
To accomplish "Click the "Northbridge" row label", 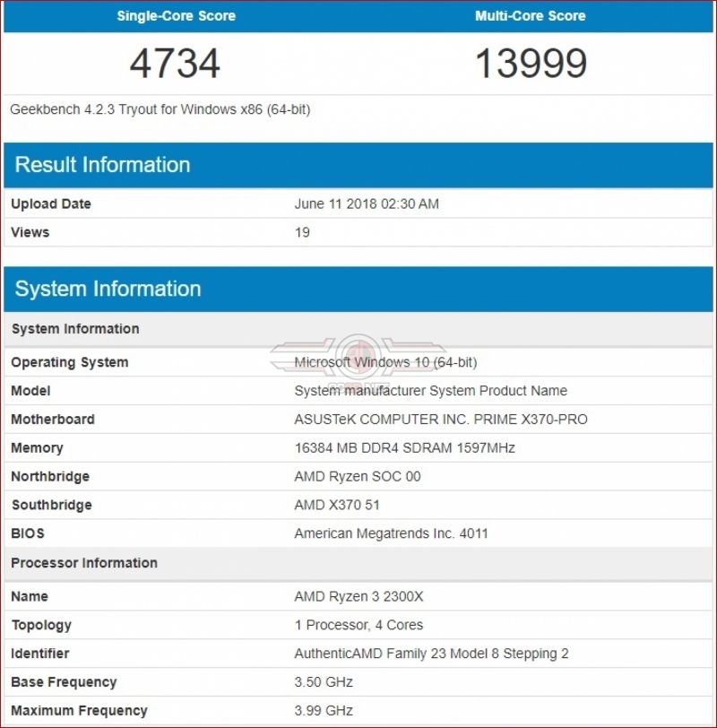I will pyautogui.click(x=50, y=476).
